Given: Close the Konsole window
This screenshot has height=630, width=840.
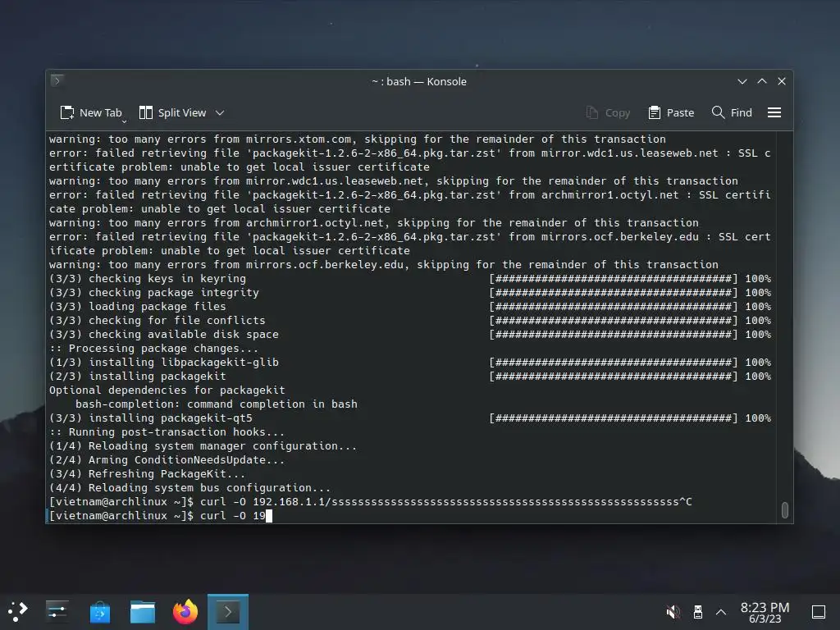Looking at the screenshot, I should [782, 81].
